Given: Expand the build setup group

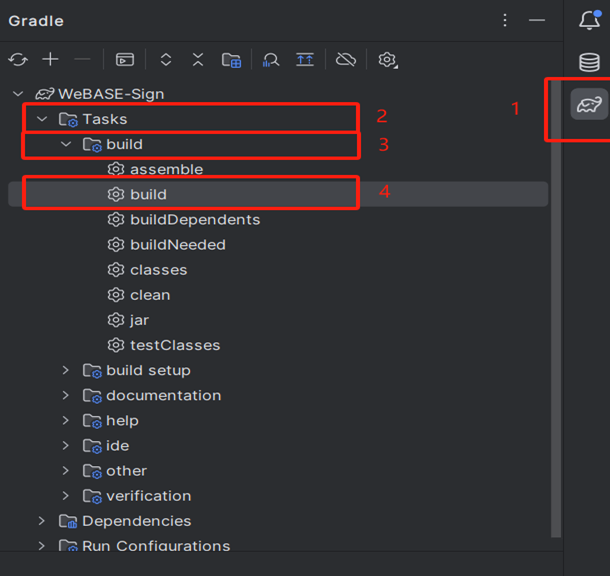Looking at the screenshot, I should point(65,370).
